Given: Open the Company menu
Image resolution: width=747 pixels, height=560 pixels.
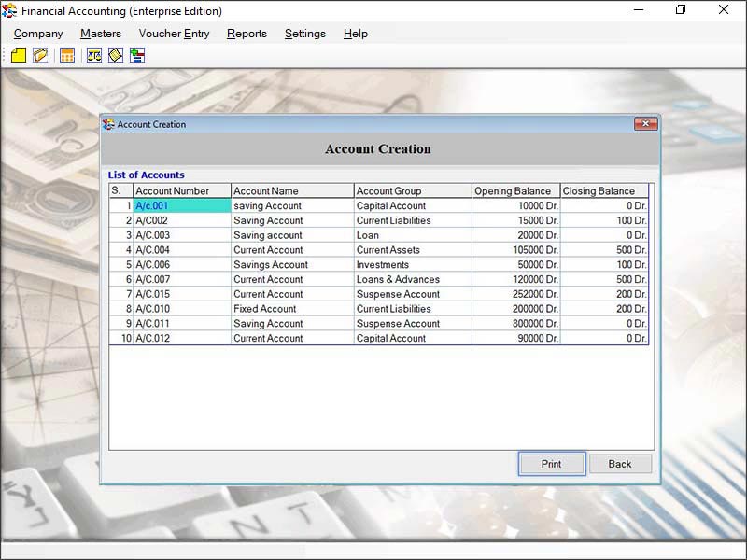Looking at the screenshot, I should [x=38, y=34].
